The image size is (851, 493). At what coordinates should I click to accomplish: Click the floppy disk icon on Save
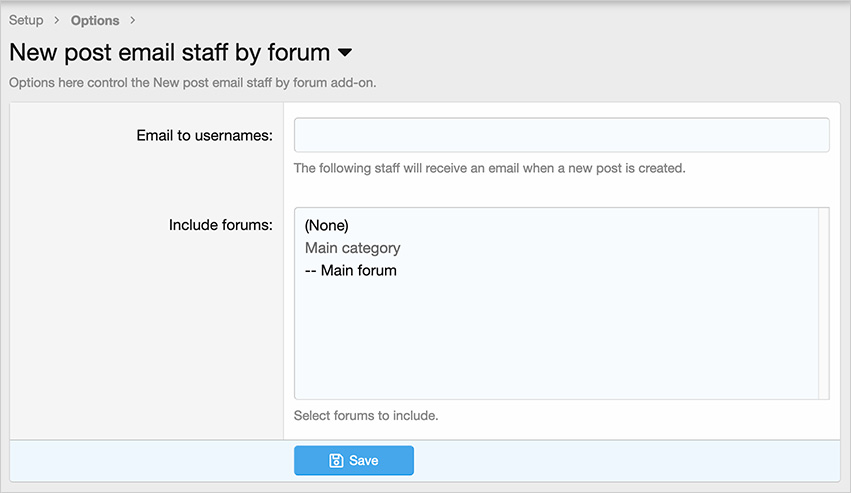337,460
